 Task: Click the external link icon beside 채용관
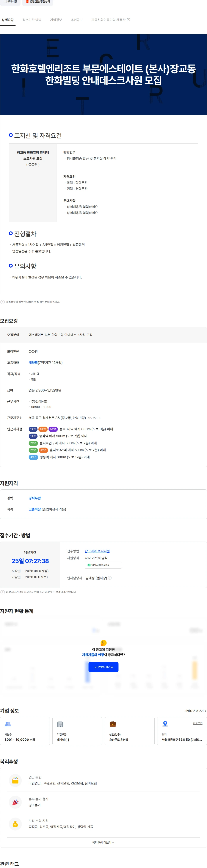click(x=129, y=20)
